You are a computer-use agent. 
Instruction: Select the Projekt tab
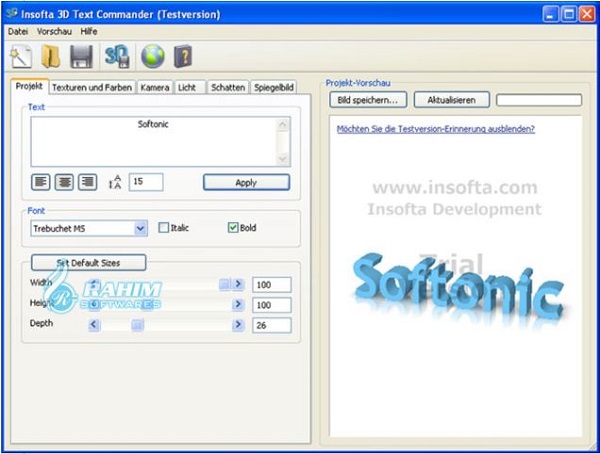tap(29, 86)
